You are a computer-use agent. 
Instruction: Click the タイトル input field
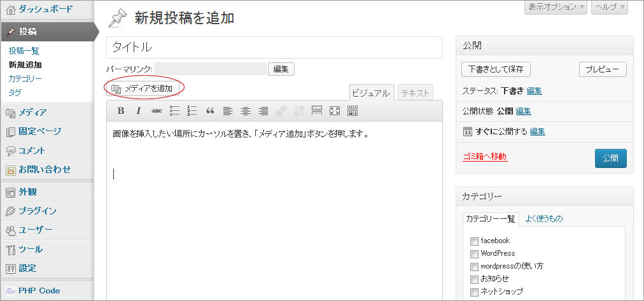click(274, 47)
